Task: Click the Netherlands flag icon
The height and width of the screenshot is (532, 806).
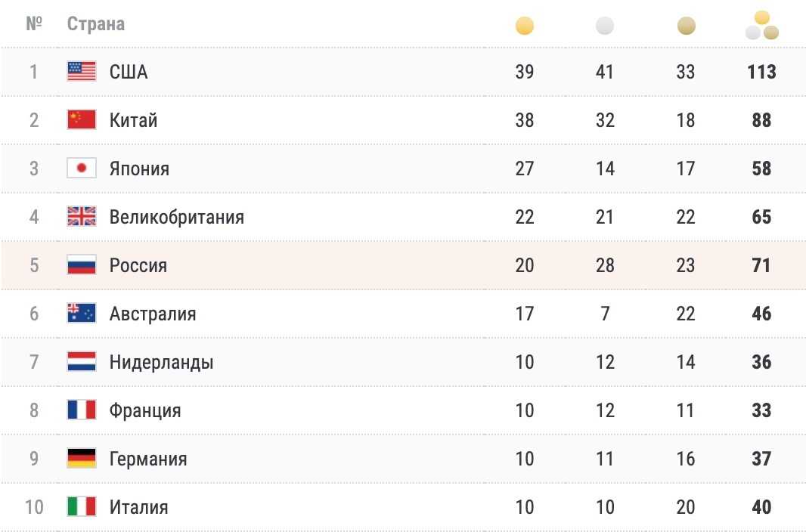Action: coord(82,362)
